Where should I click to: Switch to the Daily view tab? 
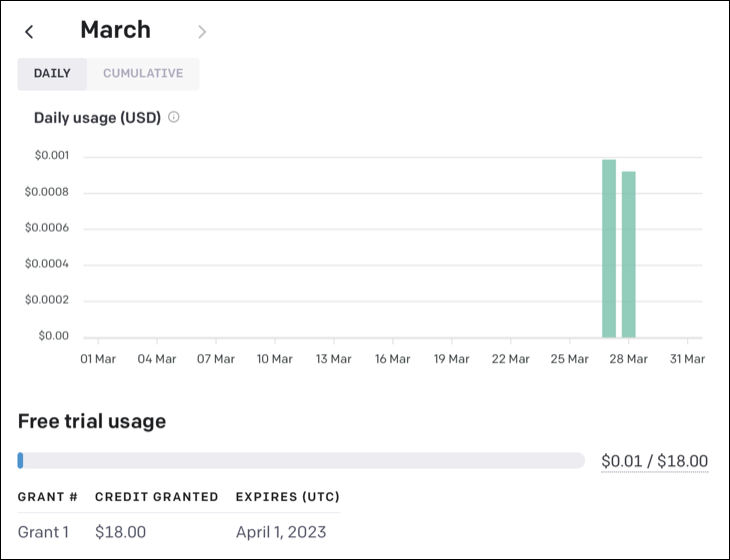click(x=52, y=74)
